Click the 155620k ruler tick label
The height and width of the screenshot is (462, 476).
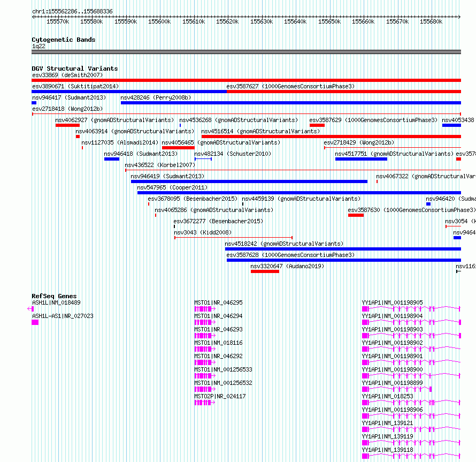[x=227, y=21]
